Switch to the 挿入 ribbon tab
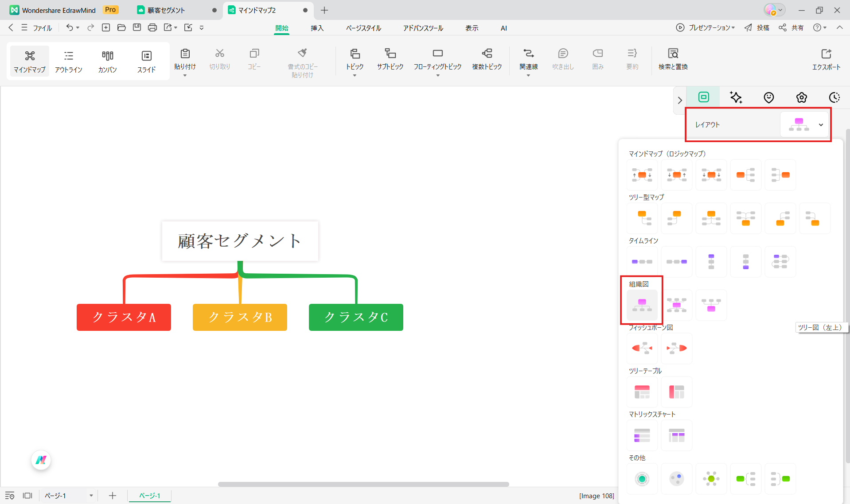The height and width of the screenshot is (504, 850). [x=317, y=27]
